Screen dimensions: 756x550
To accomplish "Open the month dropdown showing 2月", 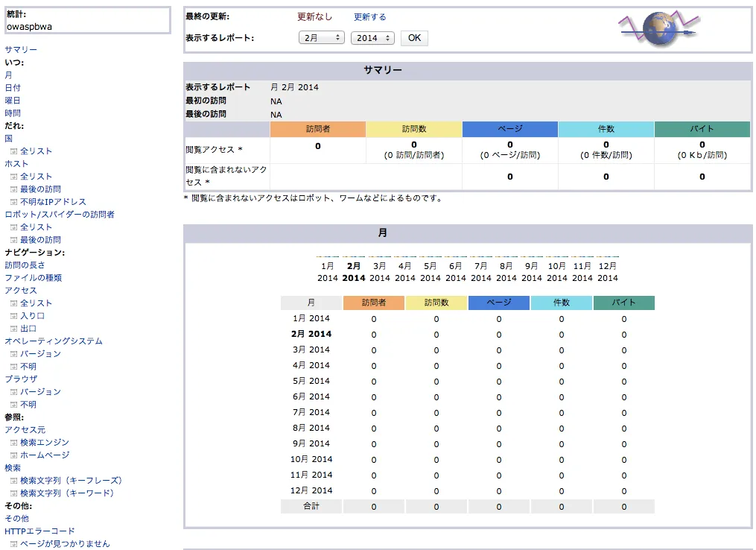I will tap(321, 37).
